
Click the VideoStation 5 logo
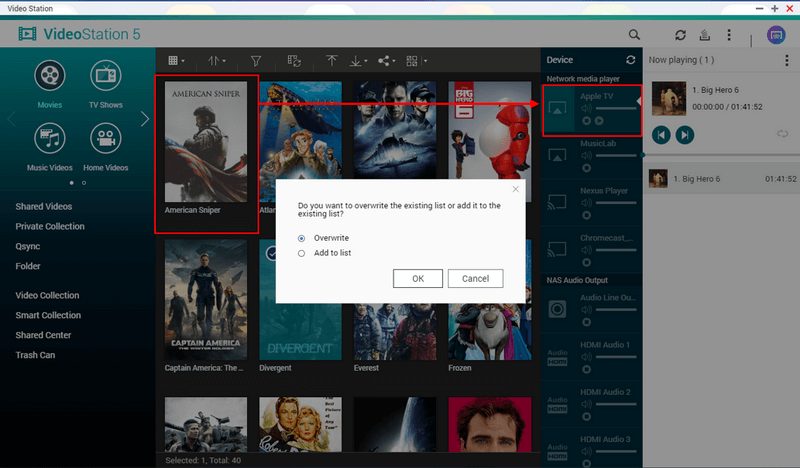pyautogui.click(x=79, y=34)
